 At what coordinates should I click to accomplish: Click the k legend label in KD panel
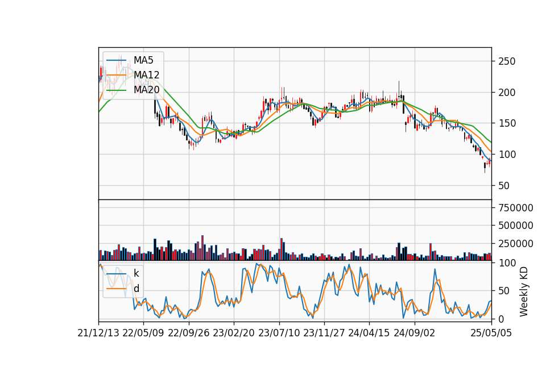(136, 273)
